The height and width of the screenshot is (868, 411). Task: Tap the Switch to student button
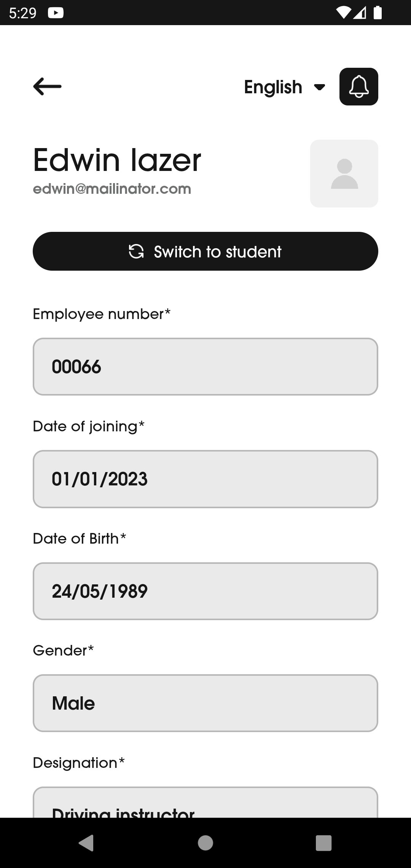pos(205,251)
